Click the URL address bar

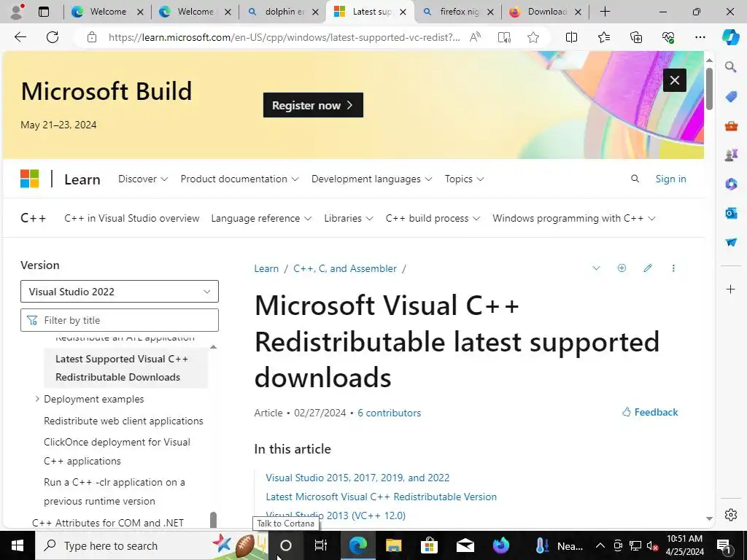pyautogui.click(x=284, y=37)
